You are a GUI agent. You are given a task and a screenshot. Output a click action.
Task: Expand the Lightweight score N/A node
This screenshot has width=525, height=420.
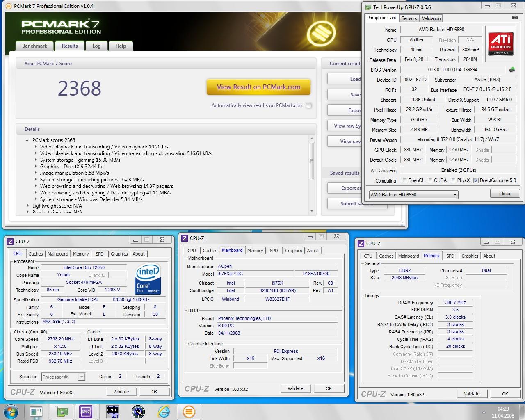(27, 206)
